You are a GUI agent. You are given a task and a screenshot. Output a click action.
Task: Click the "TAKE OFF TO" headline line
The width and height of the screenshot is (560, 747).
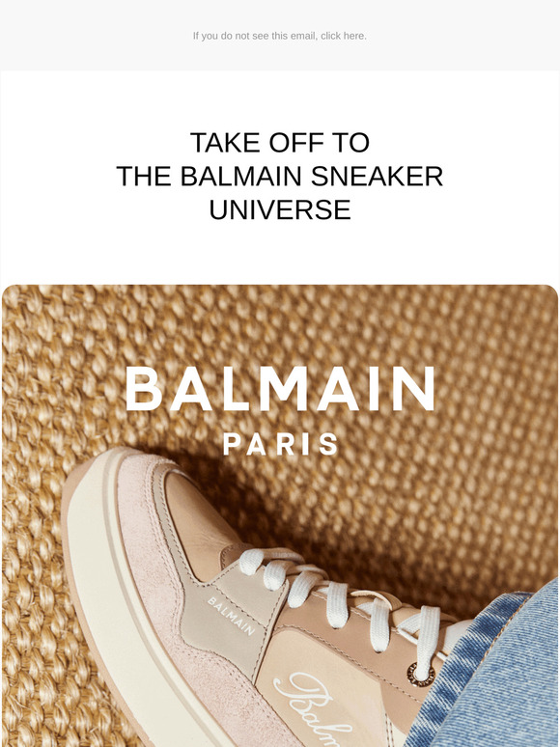point(280,143)
